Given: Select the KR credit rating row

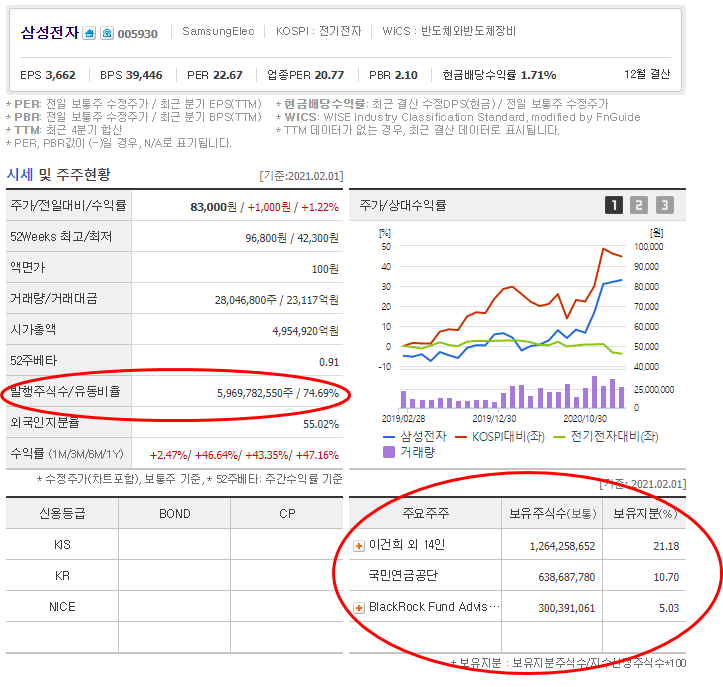Looking at the screenshot, I should 174,575.
